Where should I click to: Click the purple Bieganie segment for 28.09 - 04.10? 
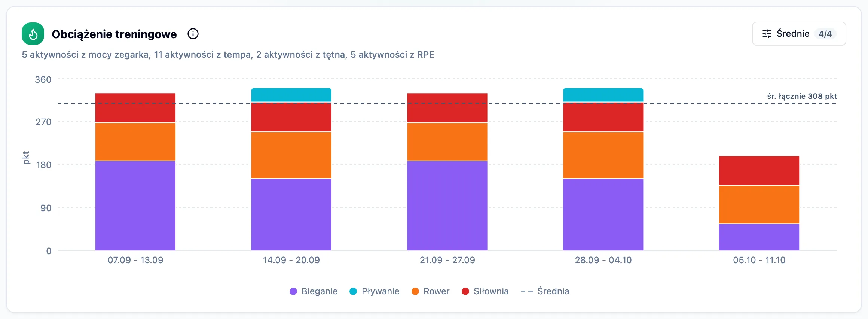click(603, 215)
